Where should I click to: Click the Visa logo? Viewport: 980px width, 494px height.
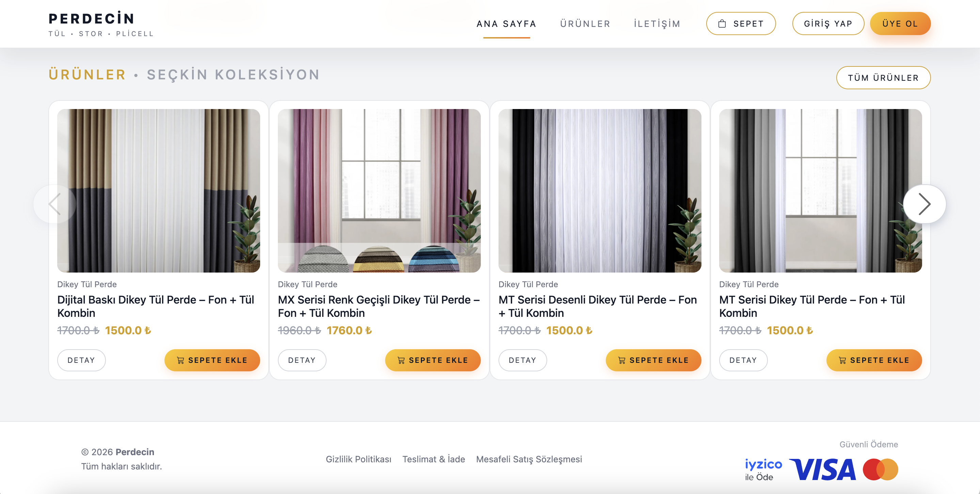point(822,469)
